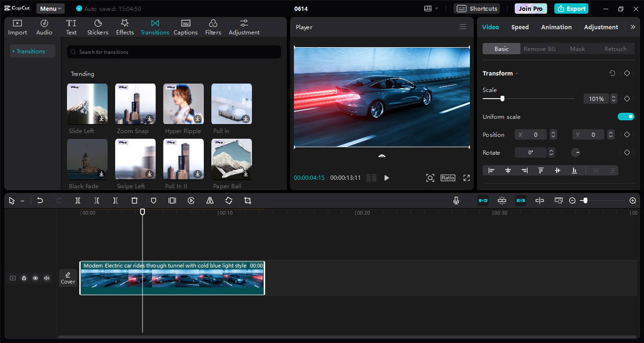This screenshot has width=644, height=343.
Task: Click the Export button
Action: [571, 9]
